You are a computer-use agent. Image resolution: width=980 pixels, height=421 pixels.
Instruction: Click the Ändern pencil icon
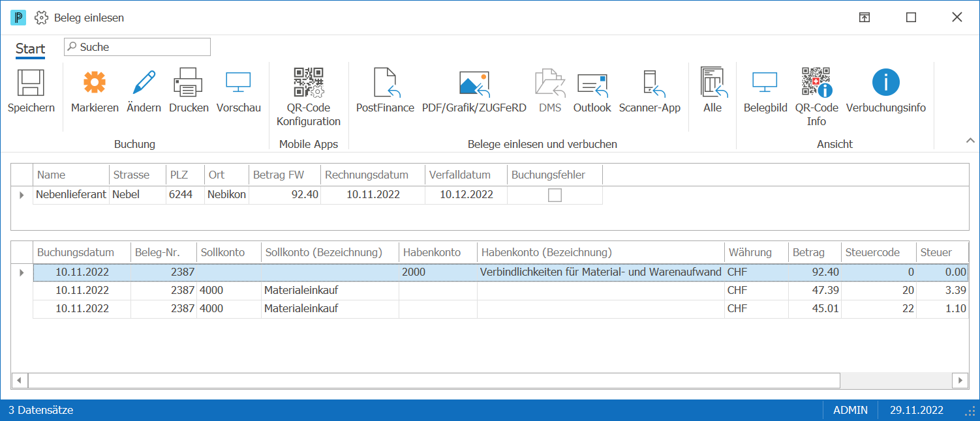point(144,83)
